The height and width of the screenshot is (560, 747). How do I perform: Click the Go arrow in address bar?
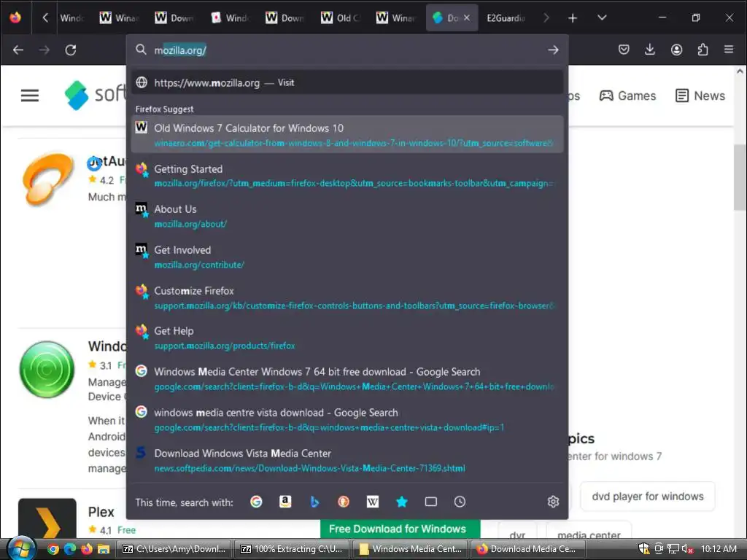point(553,50)
